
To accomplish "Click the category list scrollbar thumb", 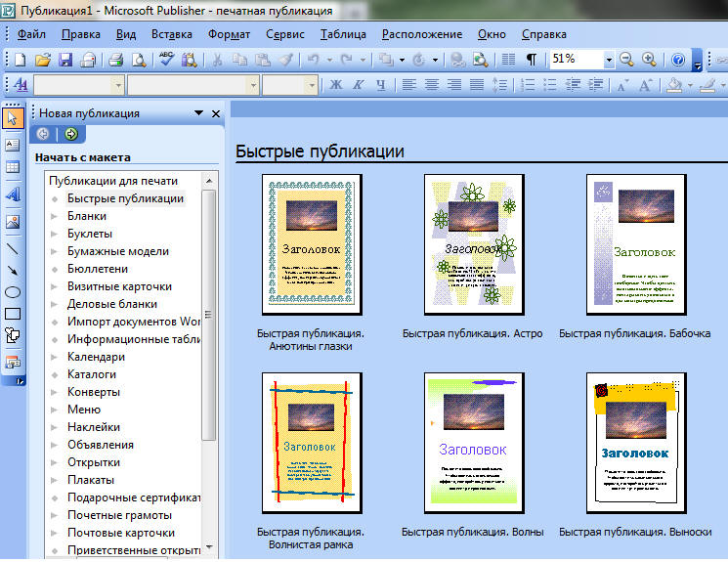I will (x=208, y=315).
